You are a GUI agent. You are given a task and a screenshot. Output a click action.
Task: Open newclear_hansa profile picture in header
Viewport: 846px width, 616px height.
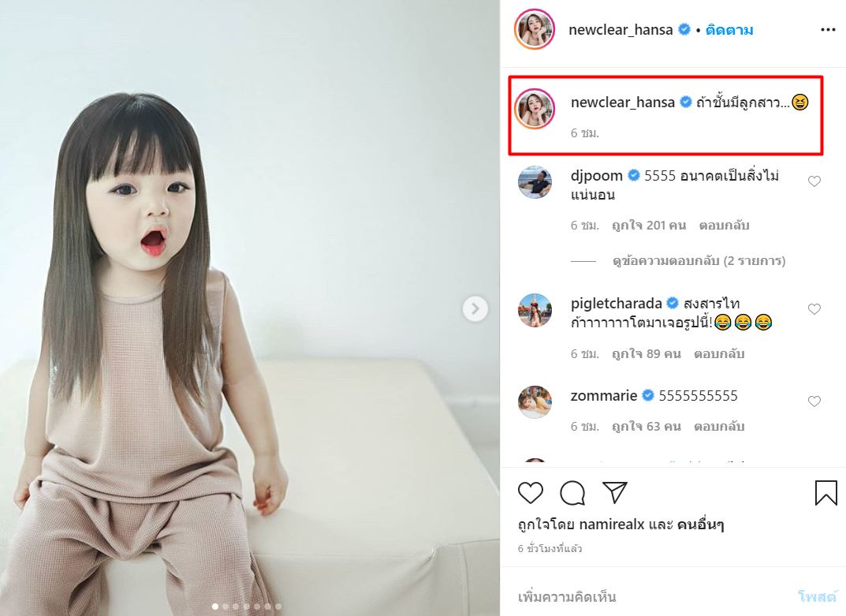[534, 29]
